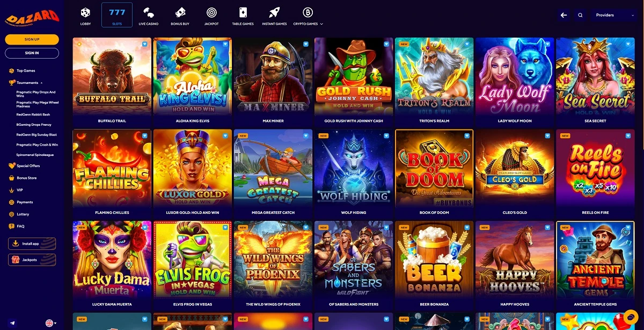Select the Jackpot target icon

pos(211,12)
